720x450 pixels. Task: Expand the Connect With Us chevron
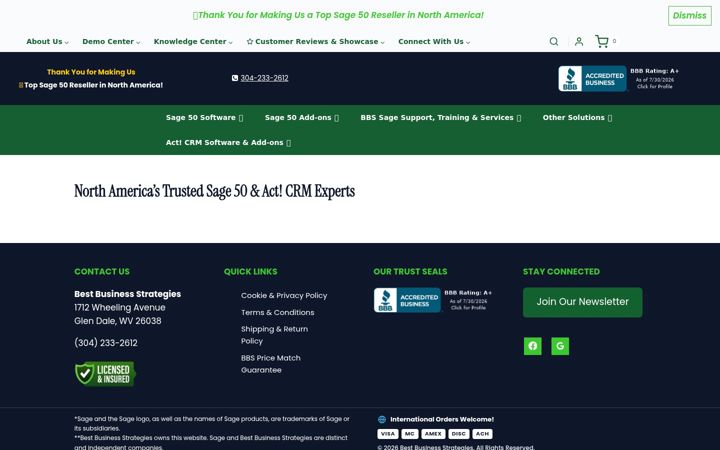point(468,42)
